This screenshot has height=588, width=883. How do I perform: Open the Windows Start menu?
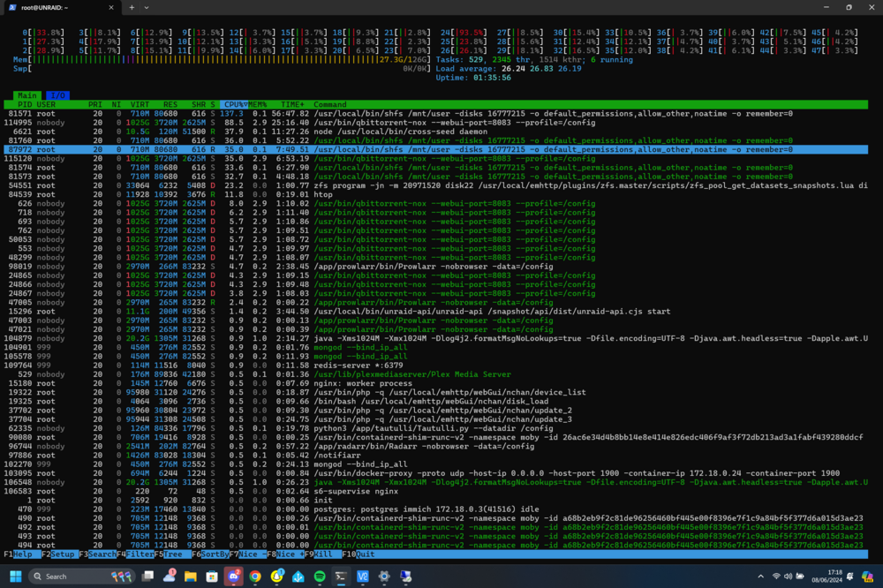(x=16, y=577)
